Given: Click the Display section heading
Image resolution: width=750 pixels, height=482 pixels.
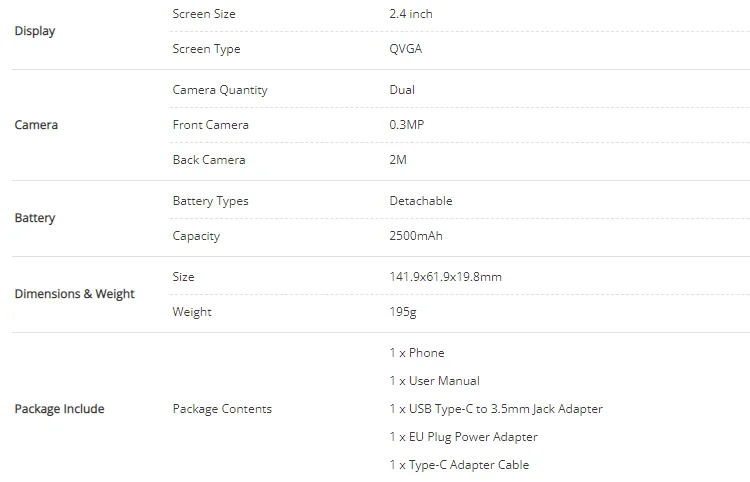Looking at the screenshot, I should tap(35, 31).
